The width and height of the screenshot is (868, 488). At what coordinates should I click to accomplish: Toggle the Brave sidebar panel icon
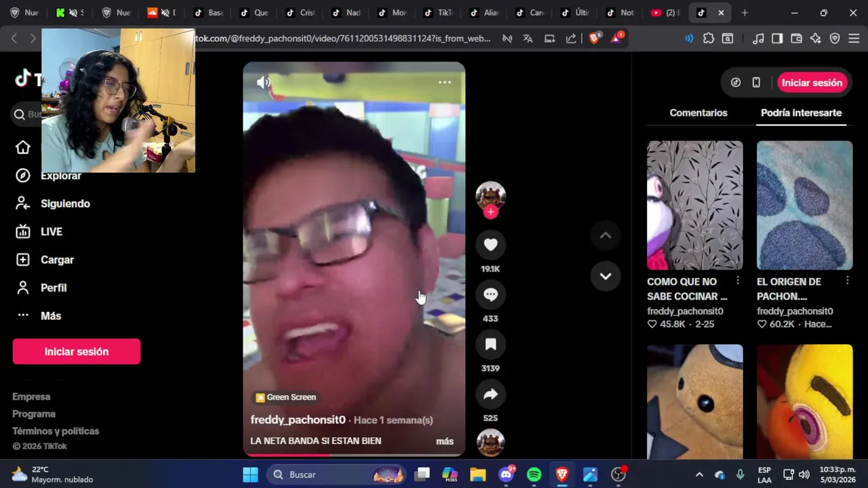(x=777, y=39)
